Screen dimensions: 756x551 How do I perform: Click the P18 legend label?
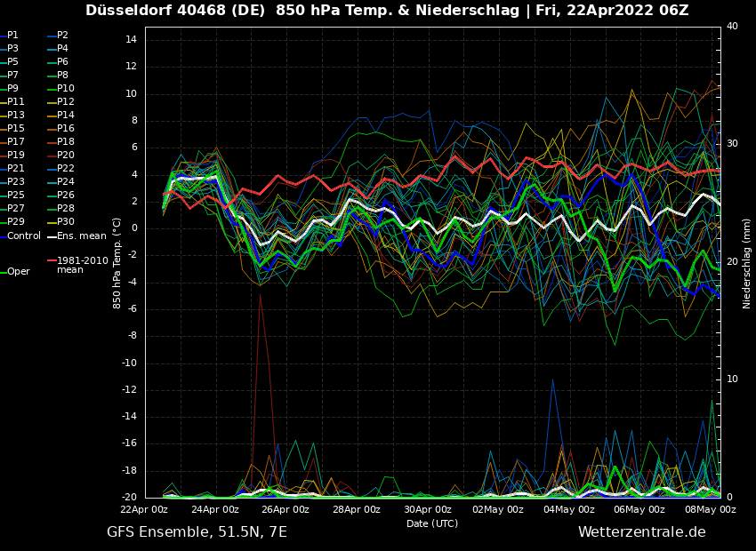coord(66,141)
